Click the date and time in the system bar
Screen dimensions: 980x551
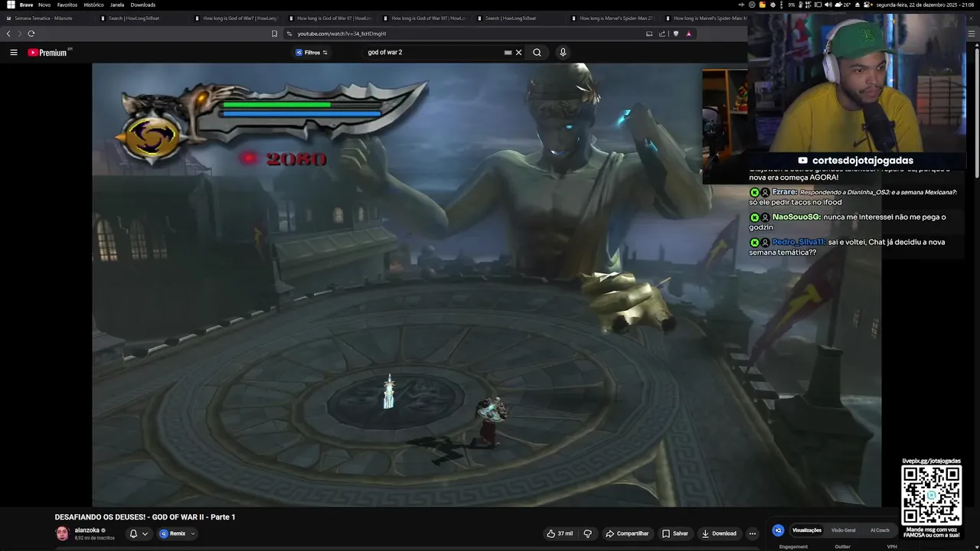926,5
